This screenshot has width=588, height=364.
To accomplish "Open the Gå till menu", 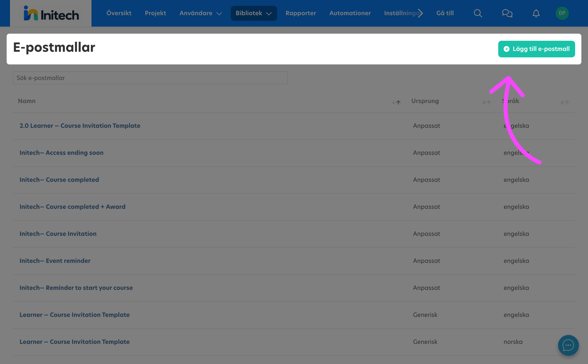I will (445, 13).
